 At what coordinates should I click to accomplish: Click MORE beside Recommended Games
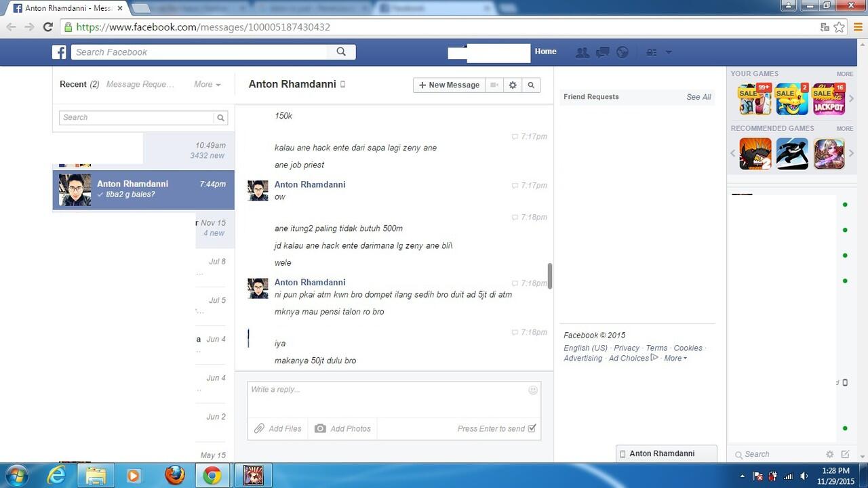844,128
